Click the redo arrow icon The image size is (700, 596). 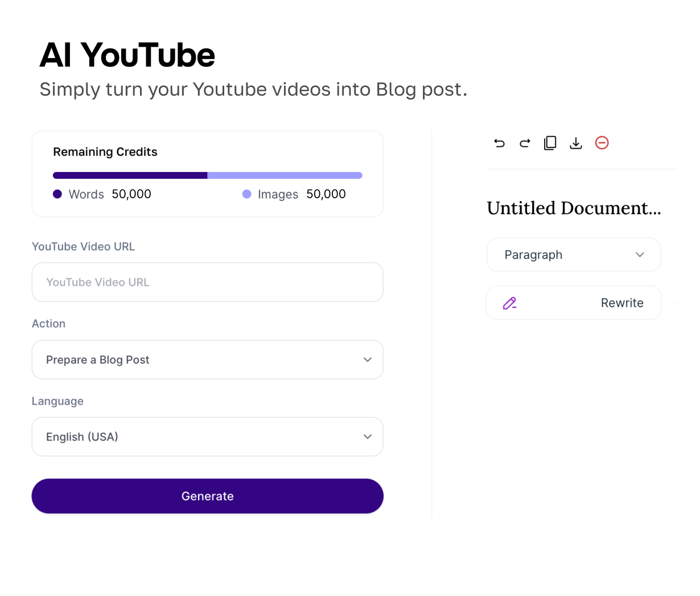[525, 143]
